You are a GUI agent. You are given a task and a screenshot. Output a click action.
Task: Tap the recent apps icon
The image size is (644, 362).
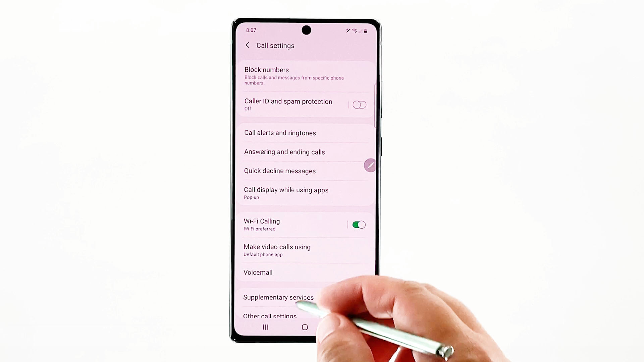(265, 327)
